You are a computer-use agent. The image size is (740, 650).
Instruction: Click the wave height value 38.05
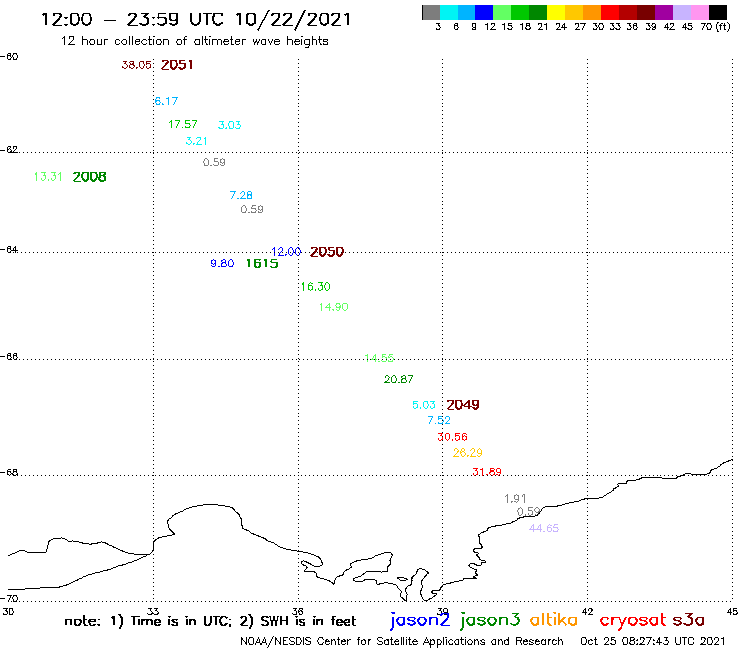pyautogui.click(x=136, y=65)
